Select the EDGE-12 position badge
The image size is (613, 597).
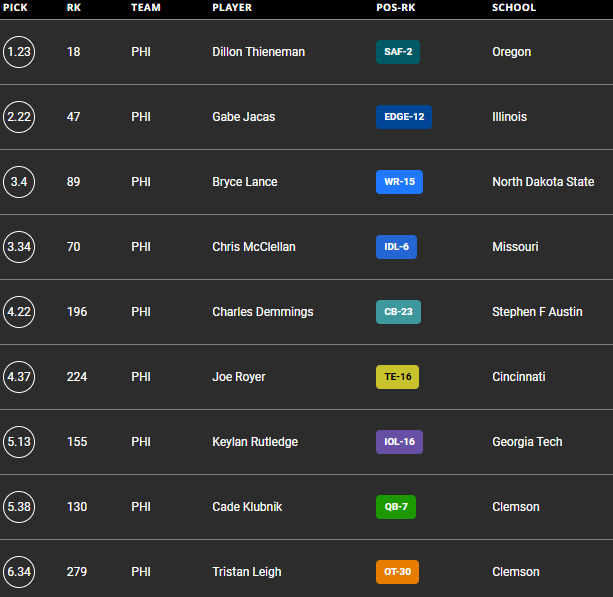pos(403,117)
